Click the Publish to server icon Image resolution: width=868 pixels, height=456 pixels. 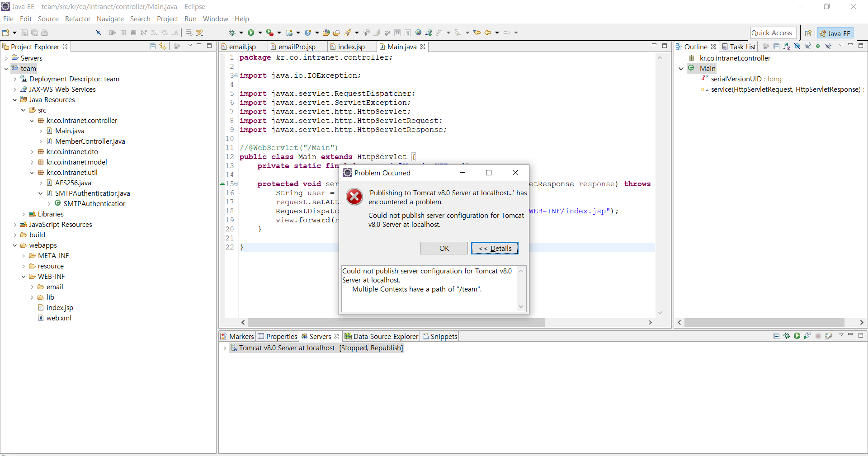click(x=828, y=336)
